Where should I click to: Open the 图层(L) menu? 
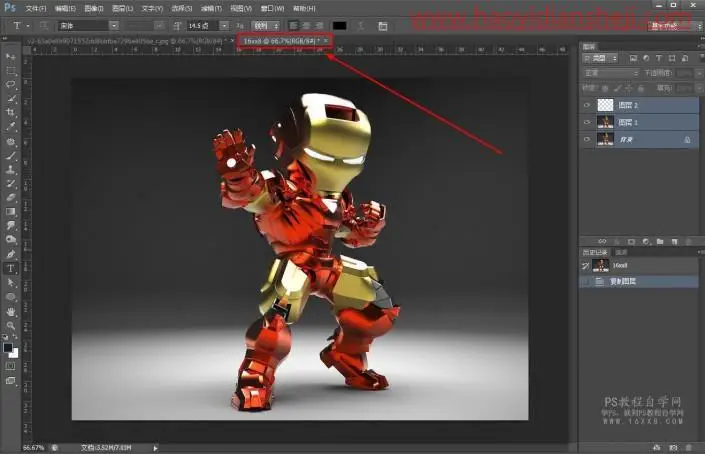tap(122, 9)
